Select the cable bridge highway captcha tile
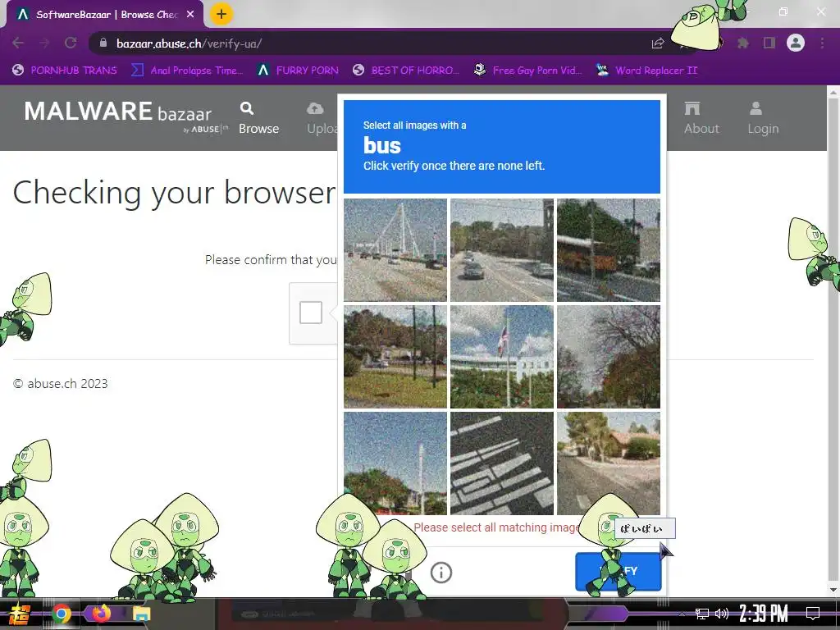Viewport: 840px width, 630px height. coord(395,250)
